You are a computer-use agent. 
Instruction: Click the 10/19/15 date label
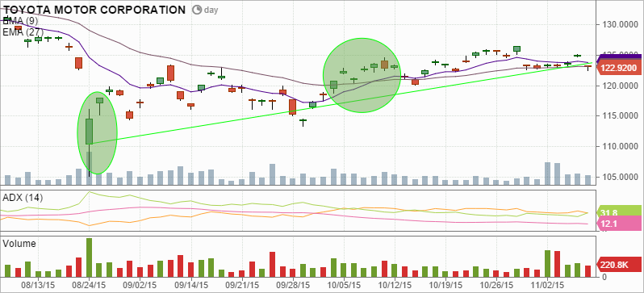445,284
